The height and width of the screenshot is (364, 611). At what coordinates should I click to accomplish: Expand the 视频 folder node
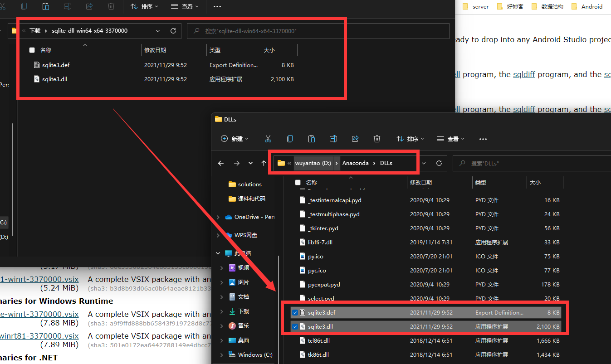point(222,268)
